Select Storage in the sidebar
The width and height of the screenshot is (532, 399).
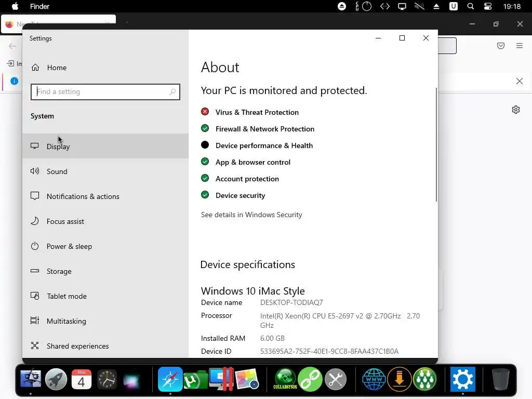105,271
